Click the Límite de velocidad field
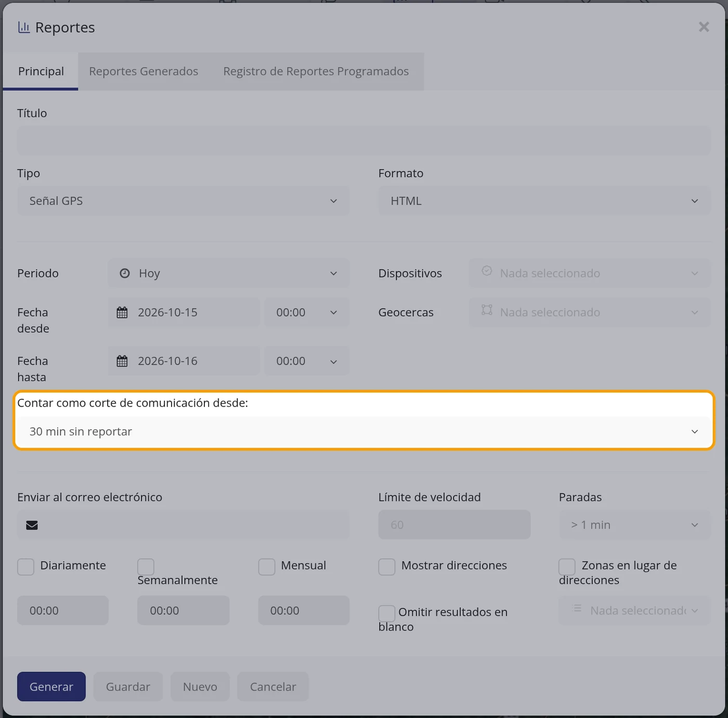728x718 pixels. click(454, 525)
